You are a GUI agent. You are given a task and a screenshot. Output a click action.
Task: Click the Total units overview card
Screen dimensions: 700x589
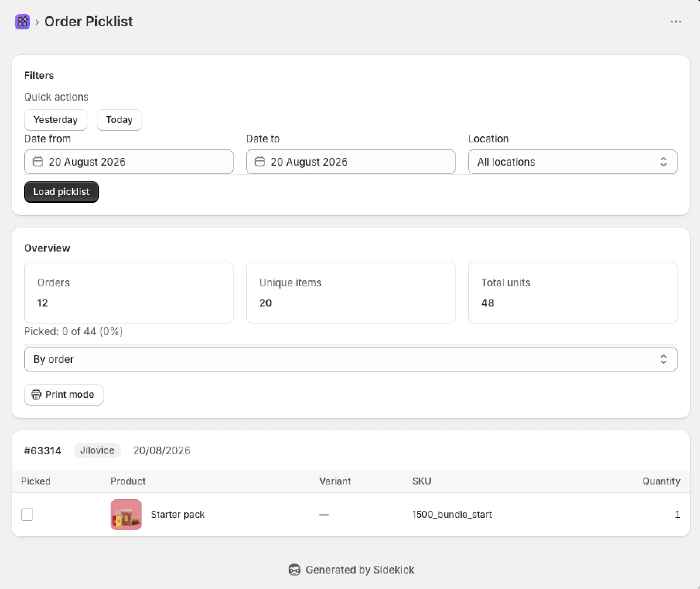click(572, 293)
